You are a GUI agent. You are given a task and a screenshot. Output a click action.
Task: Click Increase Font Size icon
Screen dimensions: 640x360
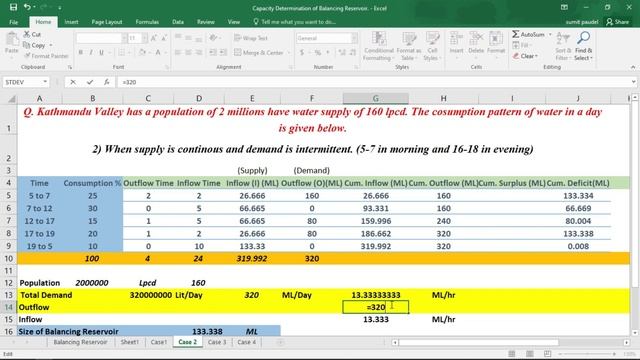coord(154,38)
